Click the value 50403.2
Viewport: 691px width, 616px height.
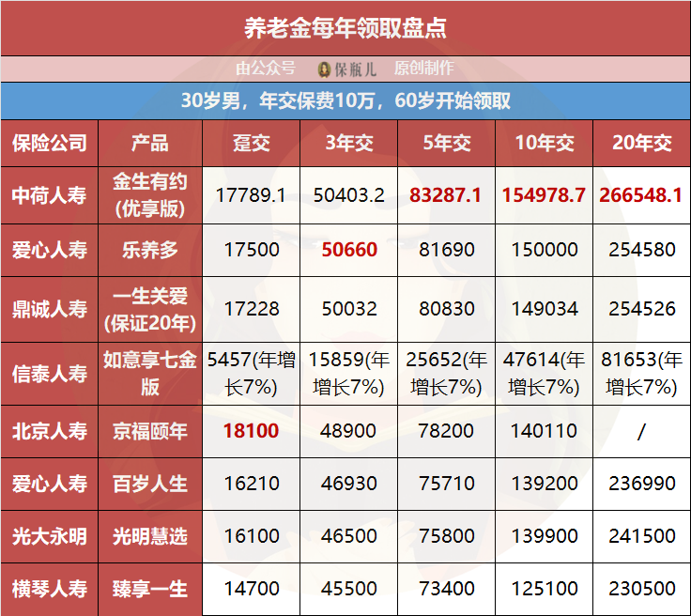[x=349, y=195]
